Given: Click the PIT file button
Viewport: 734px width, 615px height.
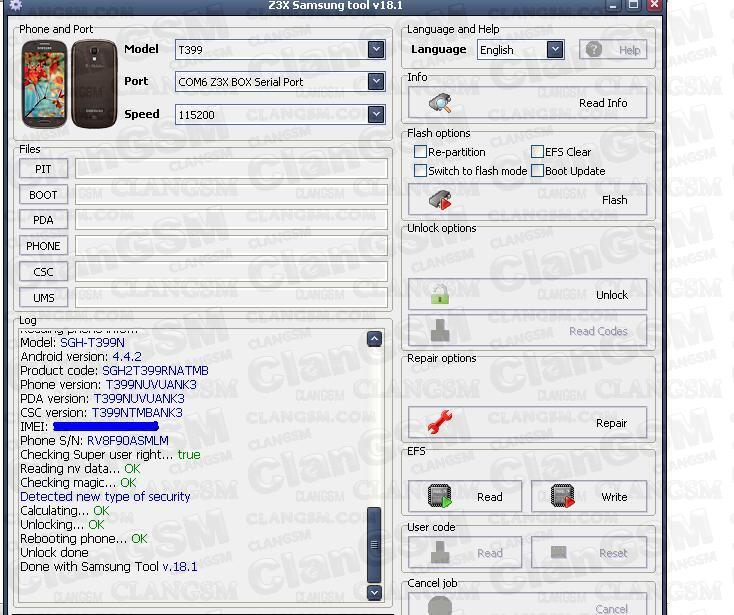Looking at the screenshot, I should click(44, 168).
